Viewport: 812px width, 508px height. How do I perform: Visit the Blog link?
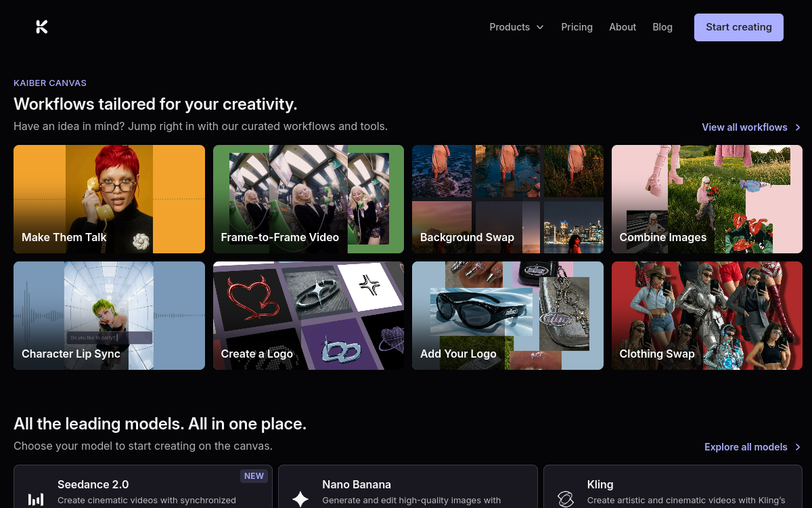coord(662,27)
